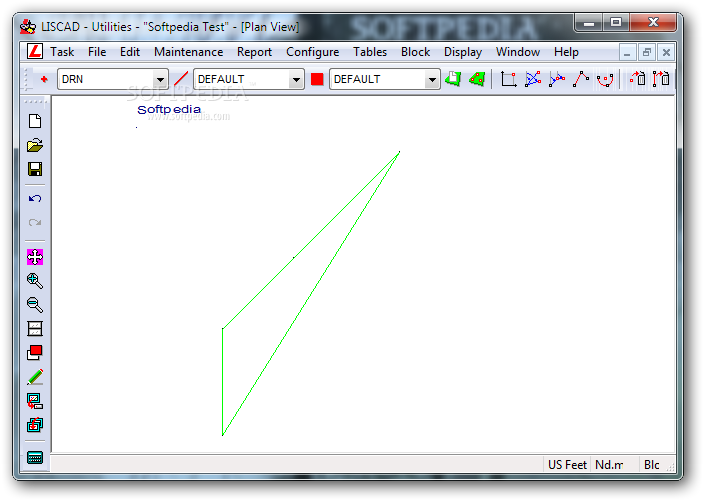Open the Tables menu
This screenshot has width=704, height=501.
point(370,52)
